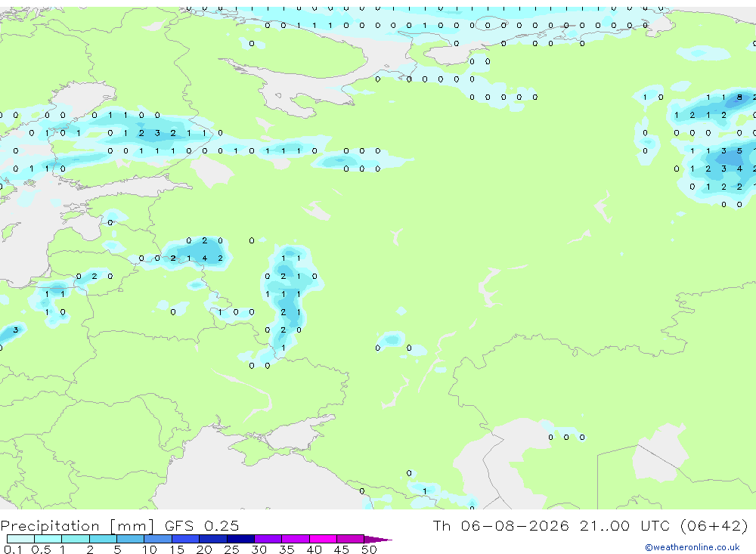756x554 pixels.
Task: Click the legend tick label '0.1'
Action: coord(13,549)
